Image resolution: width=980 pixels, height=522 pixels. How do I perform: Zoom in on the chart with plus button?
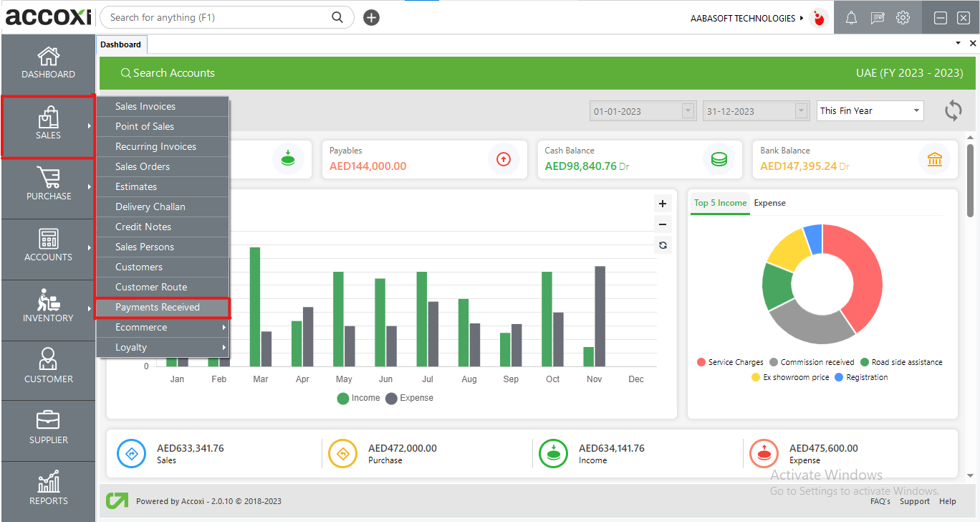click(x=663, y=204)
